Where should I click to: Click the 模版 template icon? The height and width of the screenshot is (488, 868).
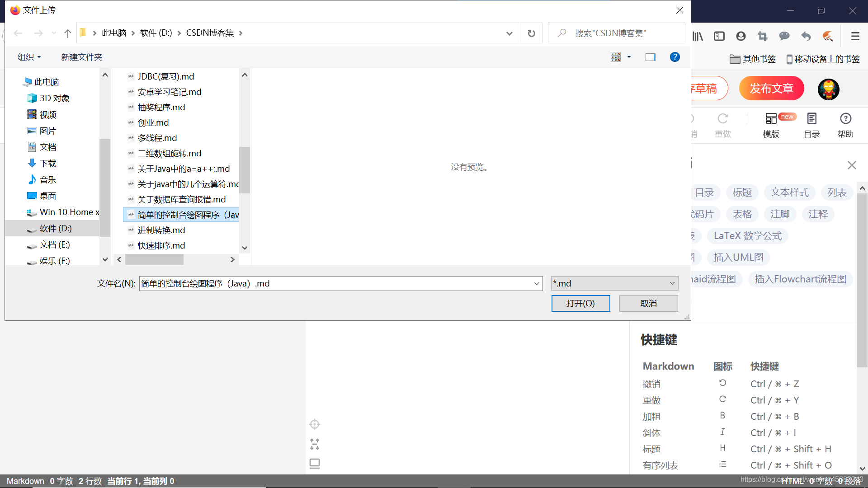tap(771, 119)
